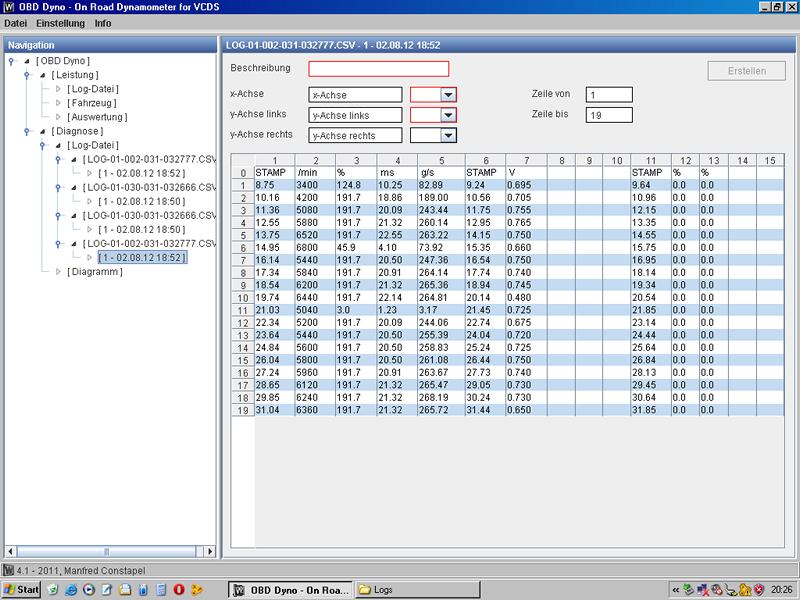Open the Einstellung menu
Viewport: 800px width, 600px height.
pos(60,22)
